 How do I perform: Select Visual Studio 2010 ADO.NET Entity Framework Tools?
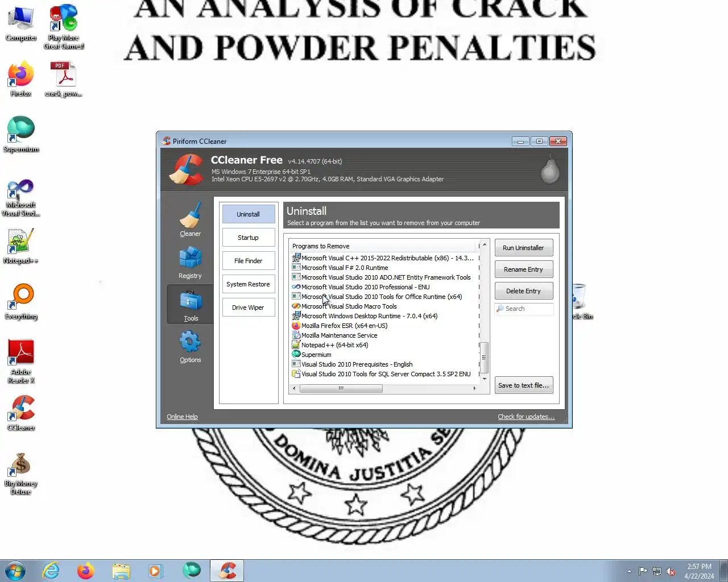coord(384,277)
